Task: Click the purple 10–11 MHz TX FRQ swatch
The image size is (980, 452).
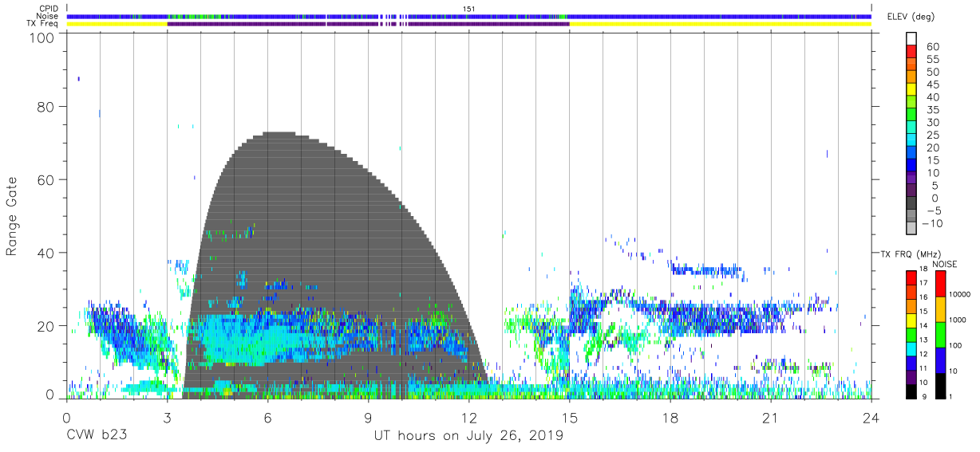Action: pyautogui.click(x=911, y=375)
